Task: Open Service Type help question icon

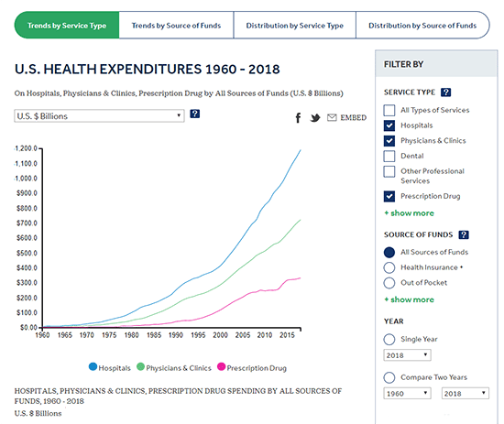Action: (446, 92)
